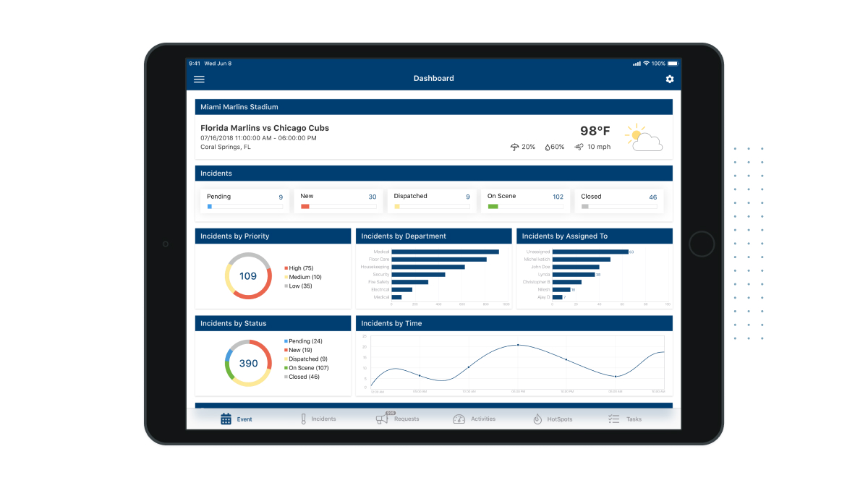The image size is (868, 488).
Task: Select the Incidents thermometer icon in bottom navigation
Action: pyautogui.click(x=302, y=418)
